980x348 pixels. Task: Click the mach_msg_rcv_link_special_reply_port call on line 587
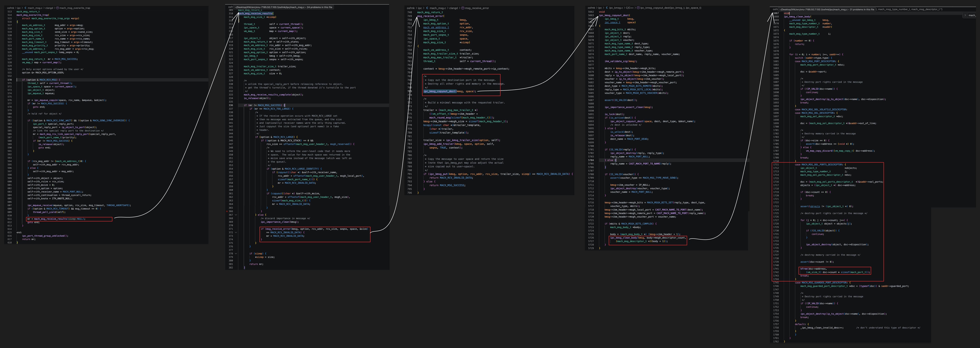(x=74, y=134)
